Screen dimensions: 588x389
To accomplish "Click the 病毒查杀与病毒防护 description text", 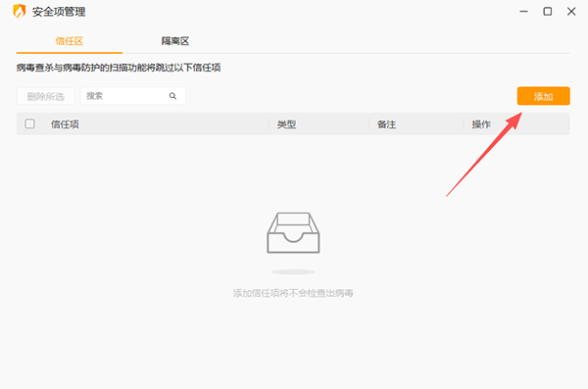I will (119, 68).
